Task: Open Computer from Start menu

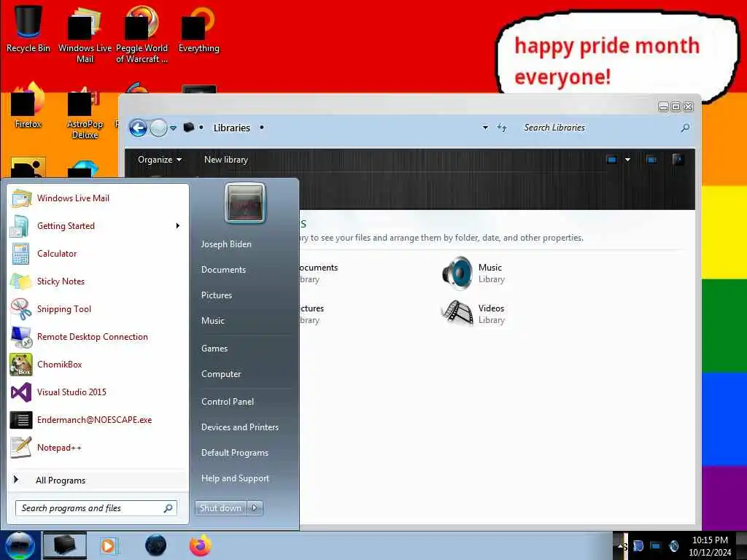Action: (x=221, y=374)
